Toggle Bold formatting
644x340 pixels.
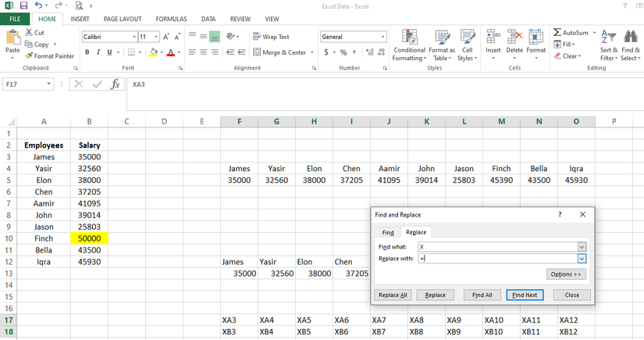point(87,52)
